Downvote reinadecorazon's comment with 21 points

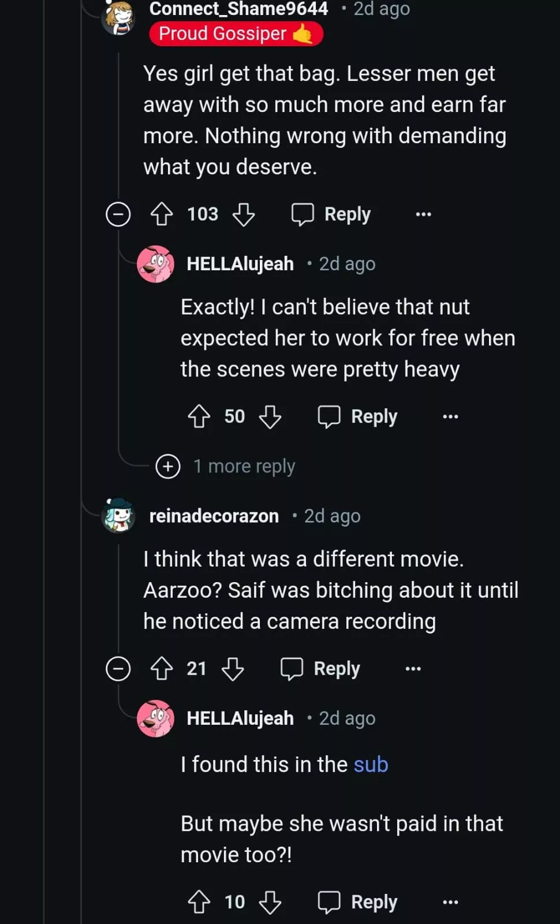(233, 669)
